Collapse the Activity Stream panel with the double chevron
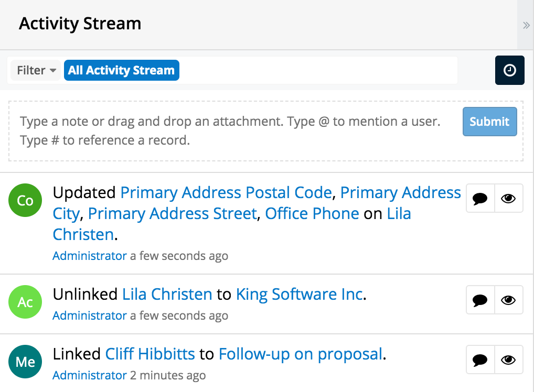The height and width of the screenshot is (392, 534). (526, 25)
